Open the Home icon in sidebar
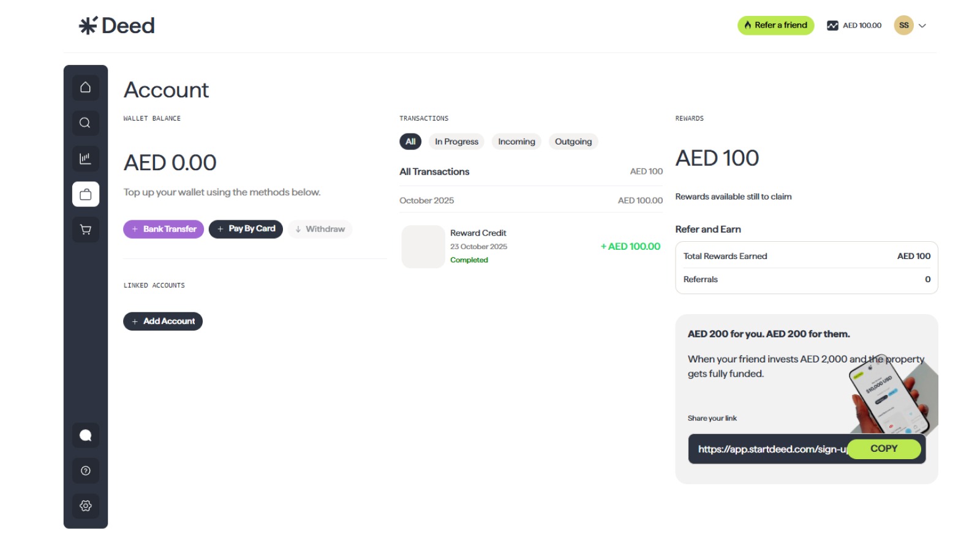 tap(85, 88)
